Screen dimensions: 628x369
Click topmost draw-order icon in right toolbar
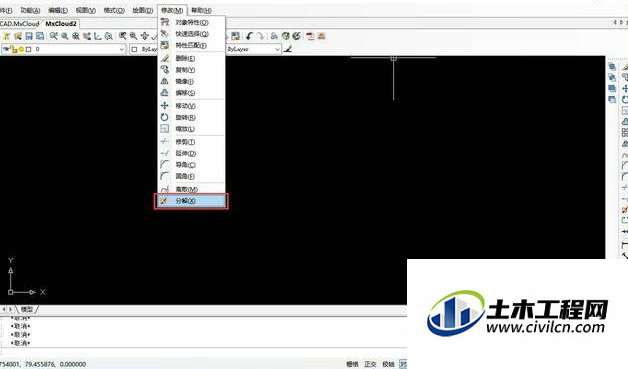(612, 67)
